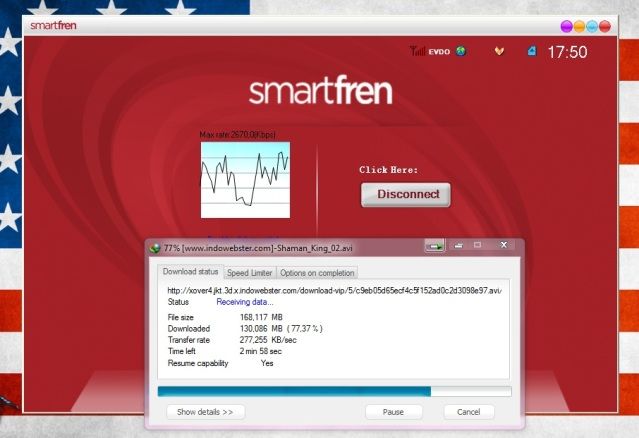This screenshot has height=438, width=639.
Task: Select the Download status tab
Action: (190, 272)
